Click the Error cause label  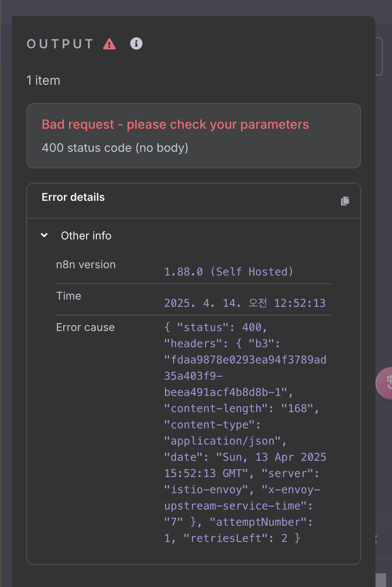pyautogui.click(x=85, y=327)
